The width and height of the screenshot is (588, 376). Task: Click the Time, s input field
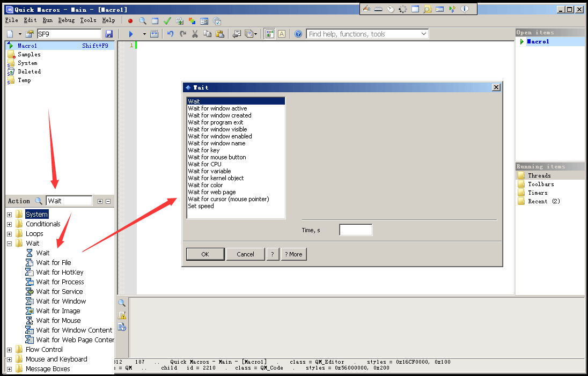pos(356,230)
